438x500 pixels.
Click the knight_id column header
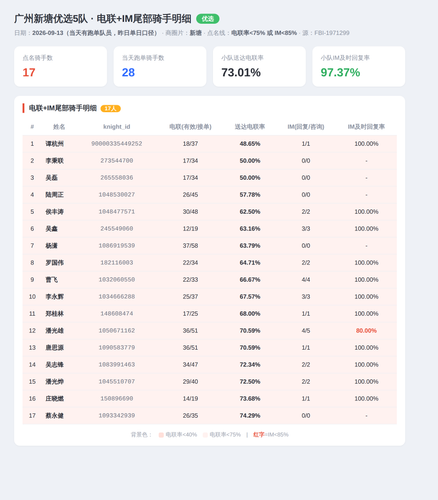pos(117,127)
